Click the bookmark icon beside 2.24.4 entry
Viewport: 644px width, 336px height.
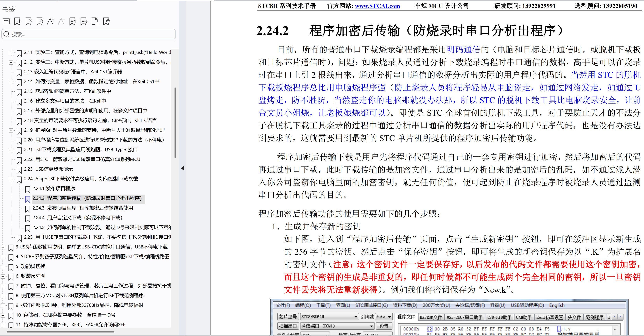(27, 218)
